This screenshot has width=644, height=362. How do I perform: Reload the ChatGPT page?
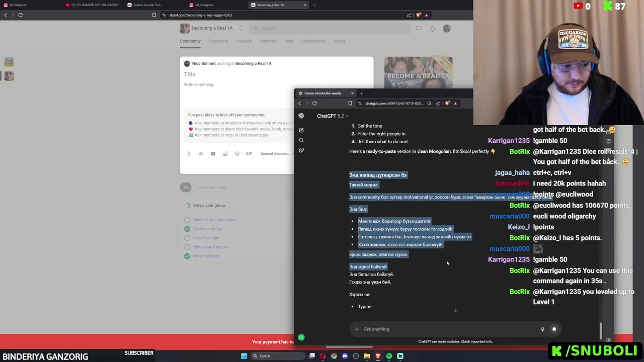pos(314,104)
